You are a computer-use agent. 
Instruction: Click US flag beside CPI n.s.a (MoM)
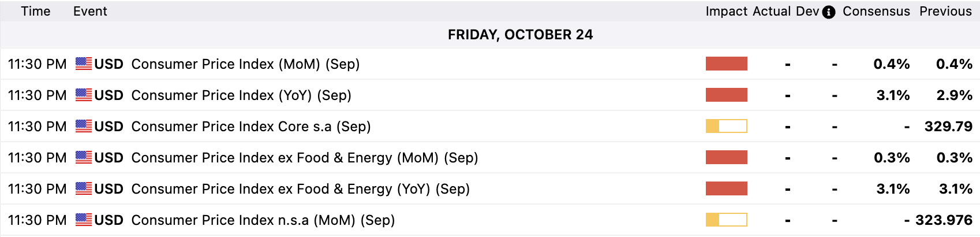(x=84, y=220)
